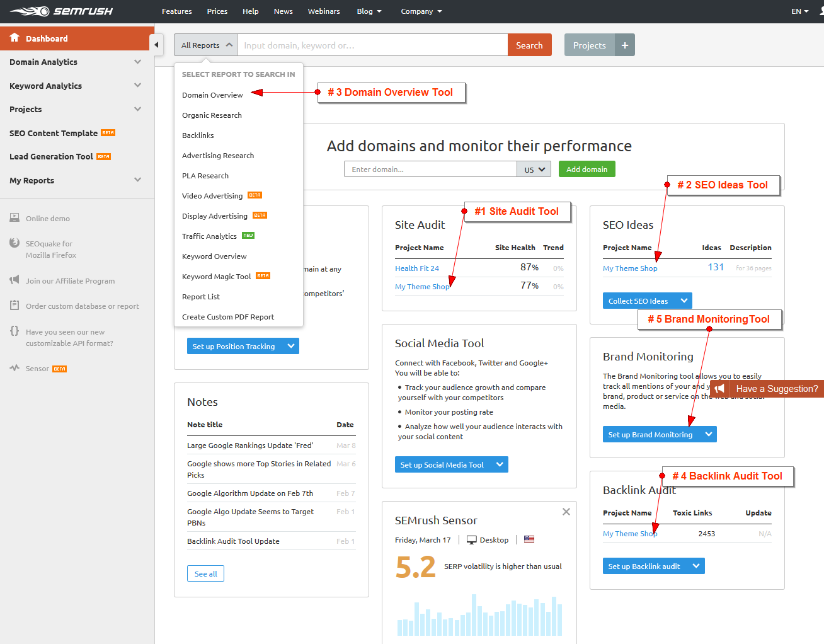Click the Enter domain input field
824x644 pixels.
click(x=430, y=170)
